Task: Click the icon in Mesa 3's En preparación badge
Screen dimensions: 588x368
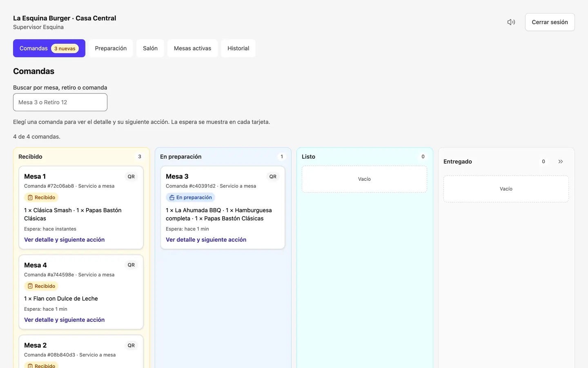Action: click(172, 197)
